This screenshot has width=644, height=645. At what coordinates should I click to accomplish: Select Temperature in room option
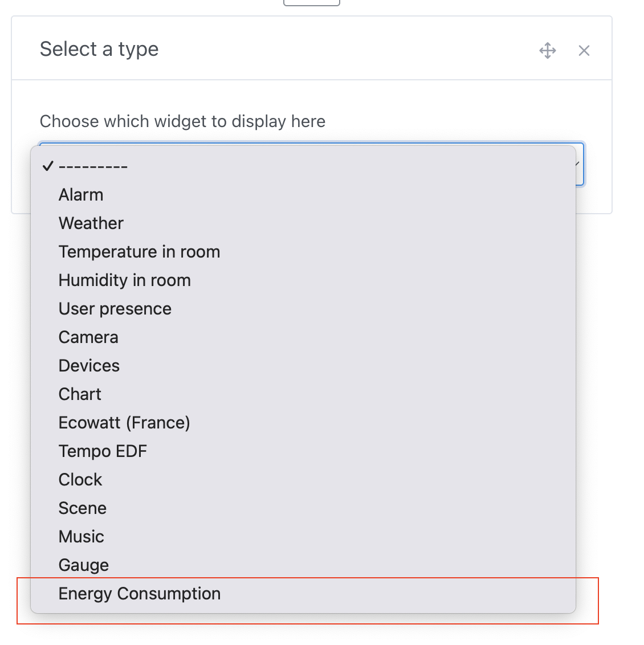pyautogui.click(x=139, y=251)
